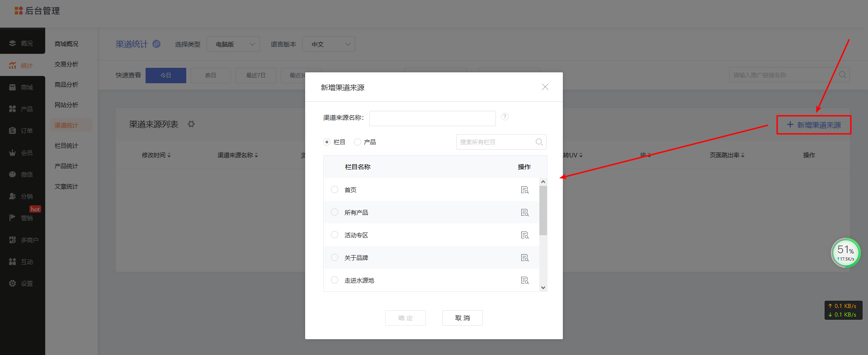Click the 确定 button in dialog
Viewport: 868px width, 355px height.
pos(406,318)
